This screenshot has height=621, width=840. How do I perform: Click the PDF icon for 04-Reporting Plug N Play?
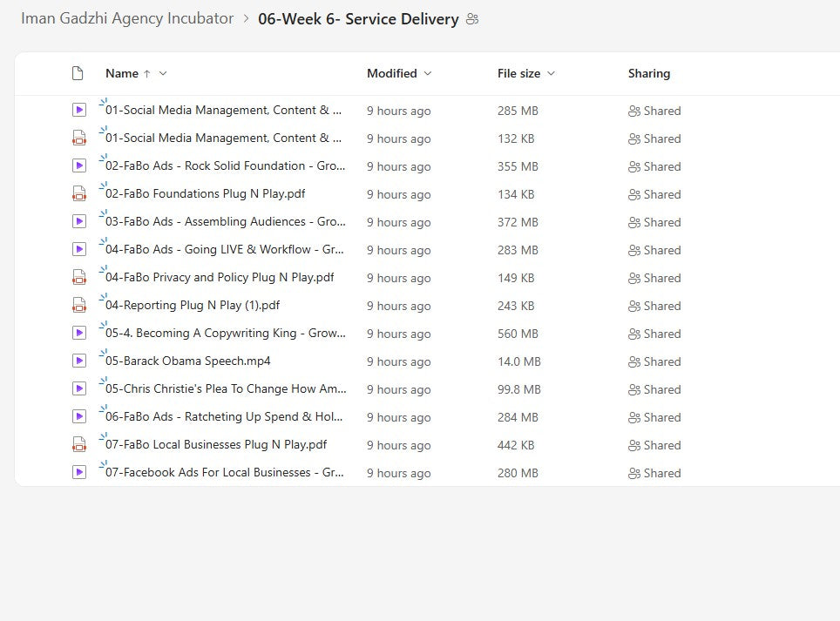click(x=79, y=305)
